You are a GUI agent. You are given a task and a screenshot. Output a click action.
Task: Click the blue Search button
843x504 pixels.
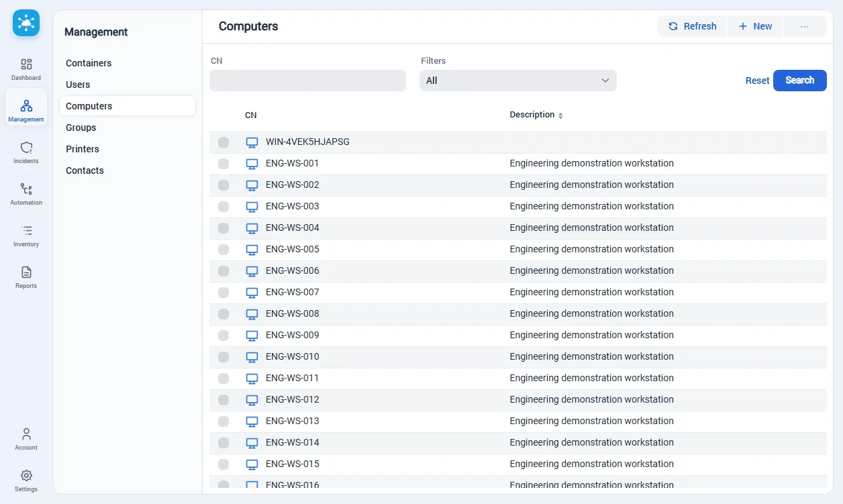click(x=800, y=81)
